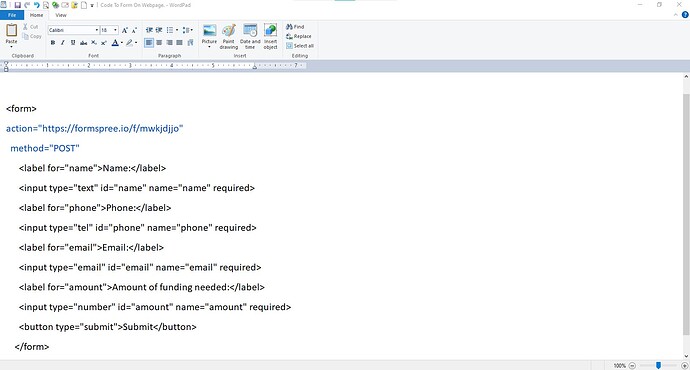Viewport: 690px width, 370px height.
Task: Click the Increase indent icon
Action: click(x=159, y=30)
